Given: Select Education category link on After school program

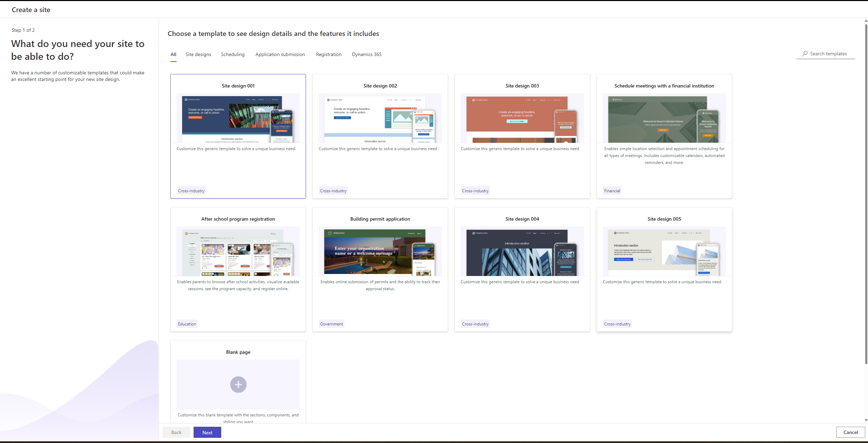Looking at the screenshot, I should pyautogui.click(x=187, y=324).
